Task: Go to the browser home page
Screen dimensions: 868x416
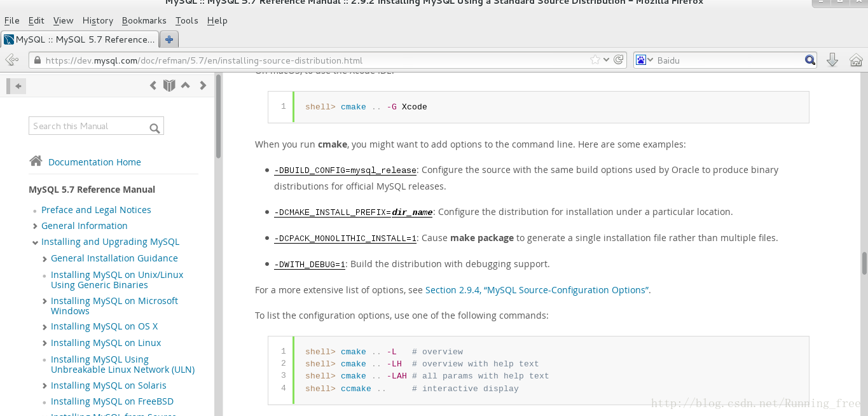Action: click(x=856, y=60)
